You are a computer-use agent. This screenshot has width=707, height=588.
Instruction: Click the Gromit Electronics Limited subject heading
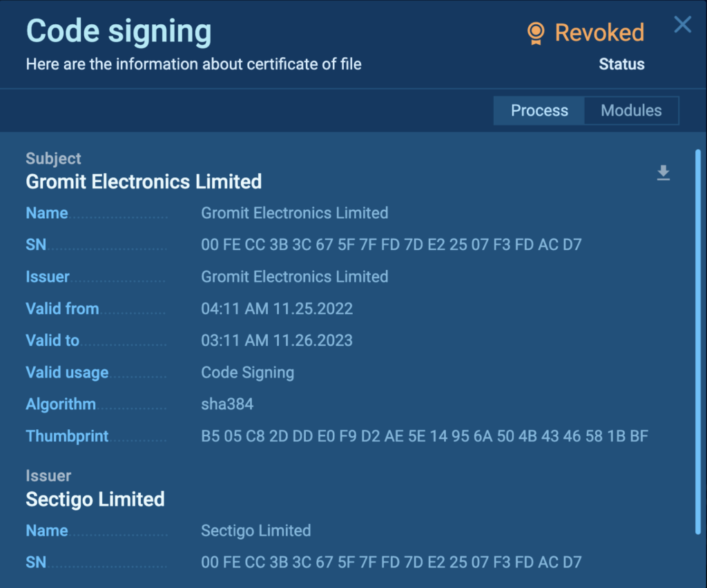pos(144,182)
